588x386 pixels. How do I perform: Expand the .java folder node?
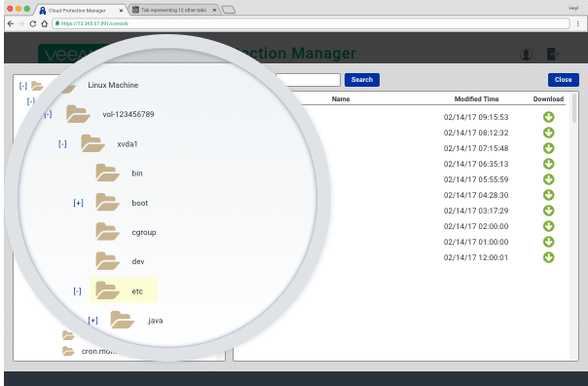click(x=93, y=321)
